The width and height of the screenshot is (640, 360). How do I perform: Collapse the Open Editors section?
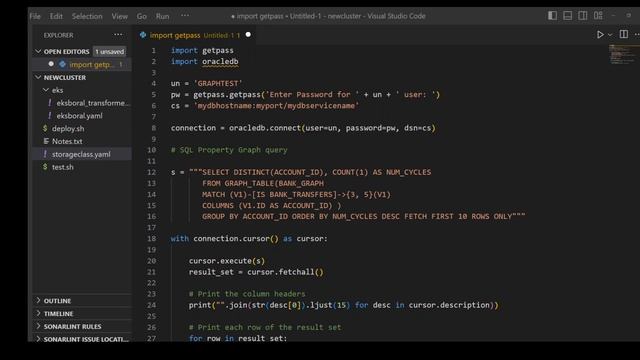pyautogui.click(x=38, y=51)
